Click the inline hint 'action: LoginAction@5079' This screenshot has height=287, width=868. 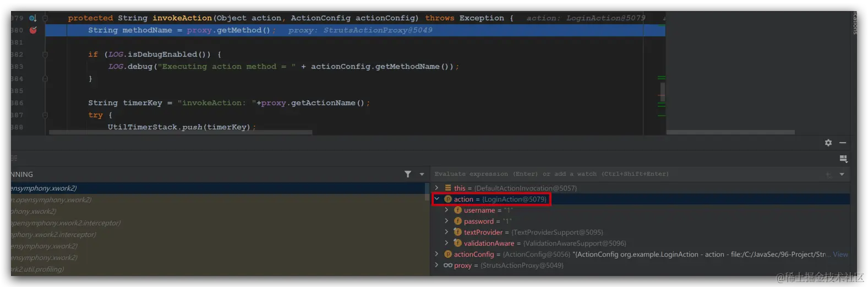[x=586, y=18]
